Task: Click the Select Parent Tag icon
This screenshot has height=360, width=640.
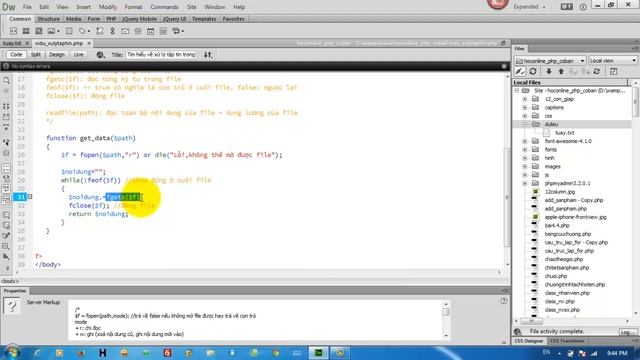Action: tap(6, 142)
